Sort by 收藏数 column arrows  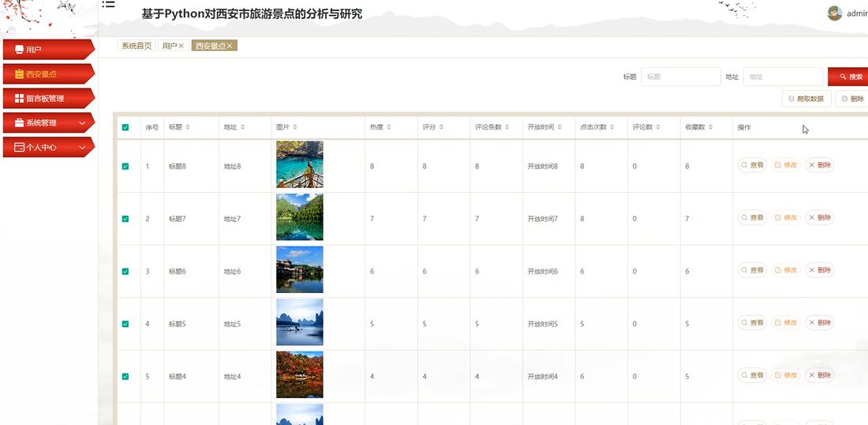(710, 127)
